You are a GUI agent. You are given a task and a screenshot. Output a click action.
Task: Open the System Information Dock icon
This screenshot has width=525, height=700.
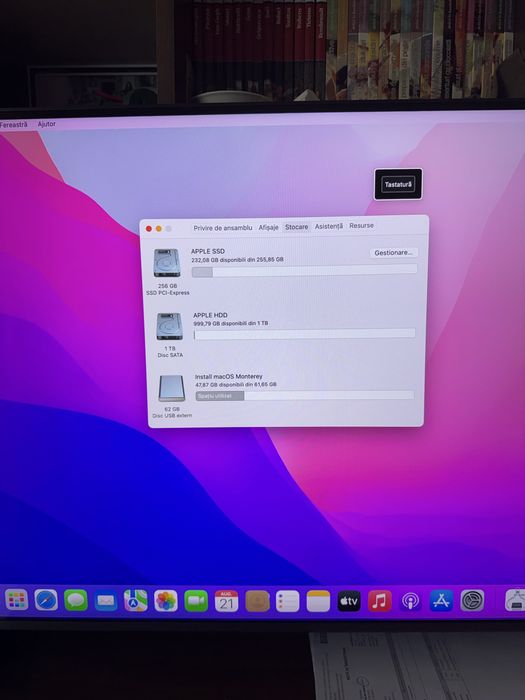click(515, 600)
